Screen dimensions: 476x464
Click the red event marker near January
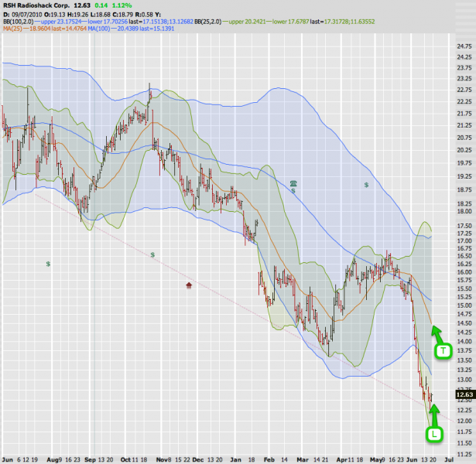click(190, 286)
